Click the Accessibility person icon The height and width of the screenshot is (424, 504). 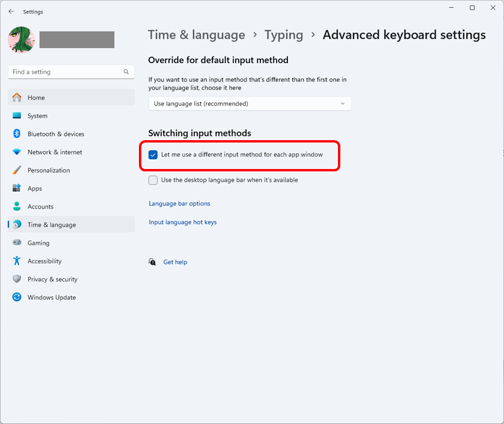pos(16,261)
